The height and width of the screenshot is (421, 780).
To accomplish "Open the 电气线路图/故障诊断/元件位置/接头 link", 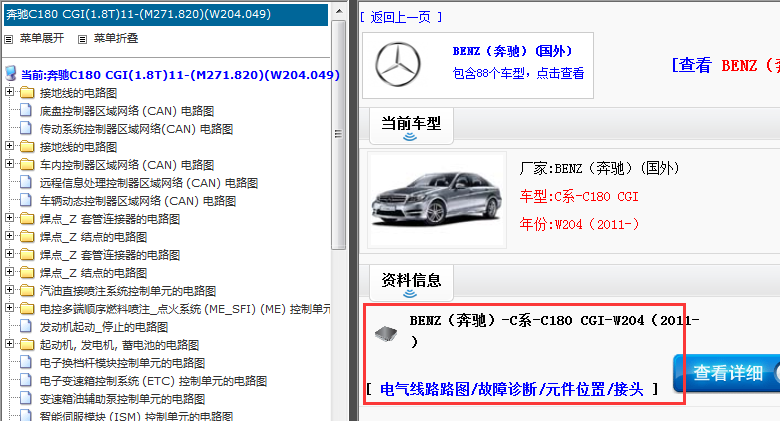I will (512, 389).
